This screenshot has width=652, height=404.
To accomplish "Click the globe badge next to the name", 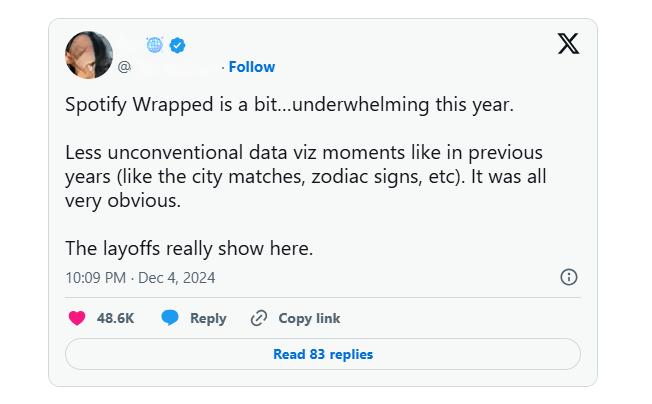I will coord(155,44).
